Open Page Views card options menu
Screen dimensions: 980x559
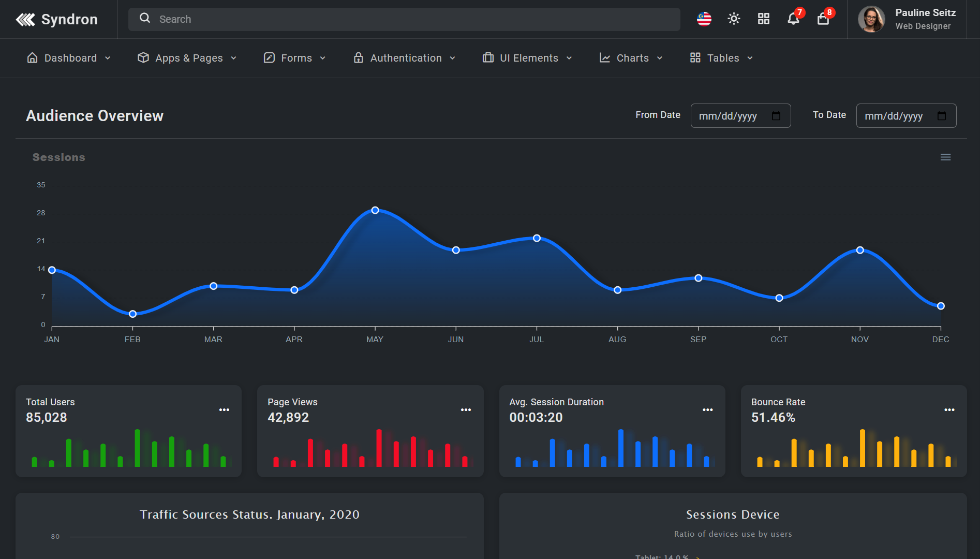(466, 409)
